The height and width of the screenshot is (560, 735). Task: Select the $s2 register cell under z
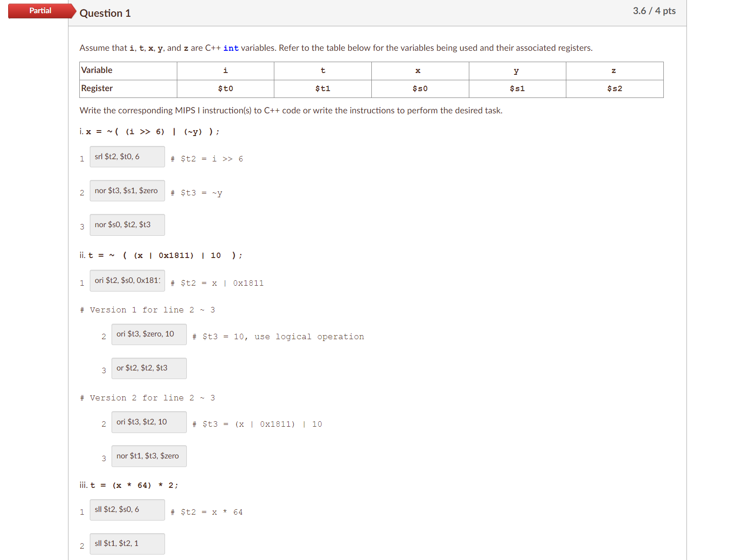(x=614, y=88)
